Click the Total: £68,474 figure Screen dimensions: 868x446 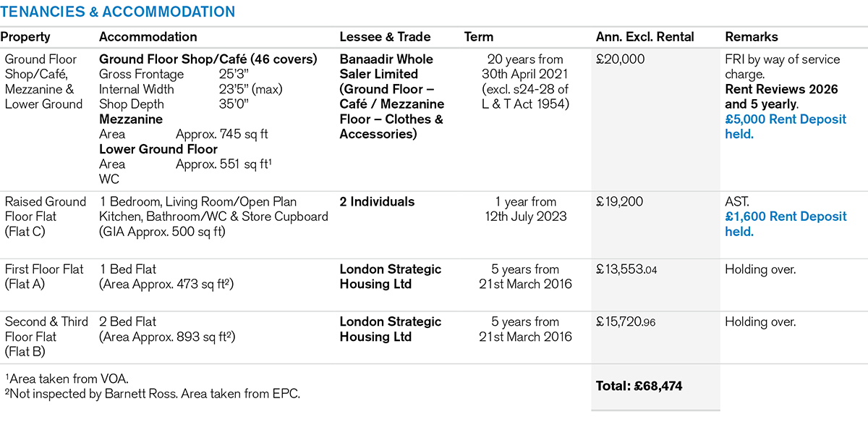tap(639, 386)
